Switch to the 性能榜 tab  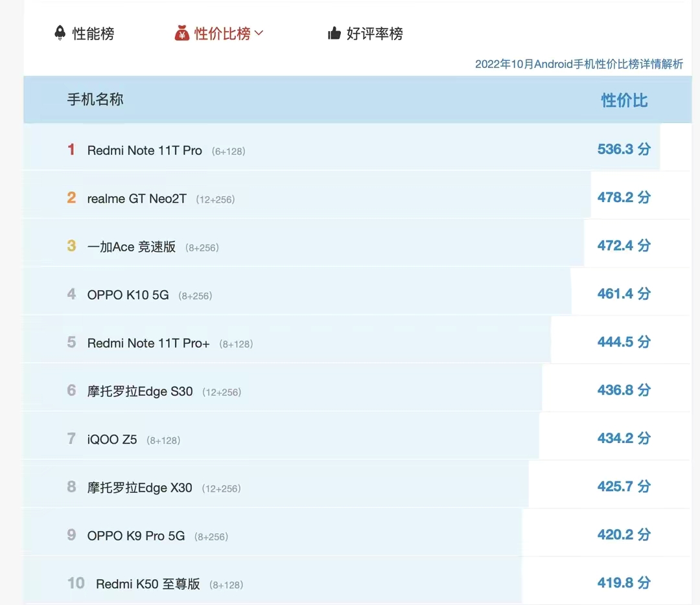pos(92,33)
